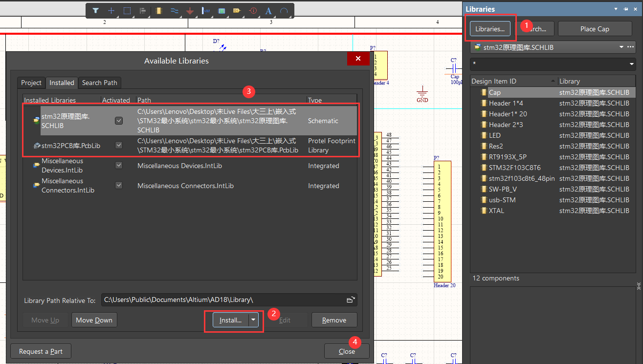Click the Cap component icon in list
643x364 pixels.
(484, 92)
